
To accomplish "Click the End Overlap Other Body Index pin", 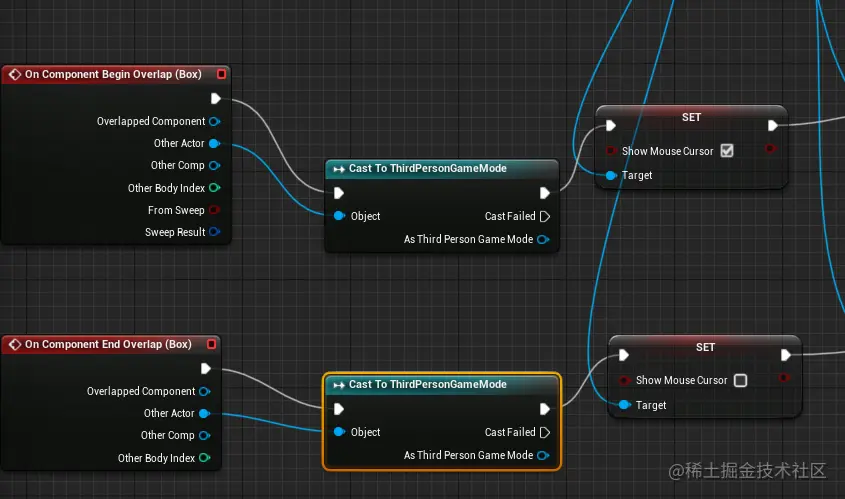I will (x=204, y=458).
